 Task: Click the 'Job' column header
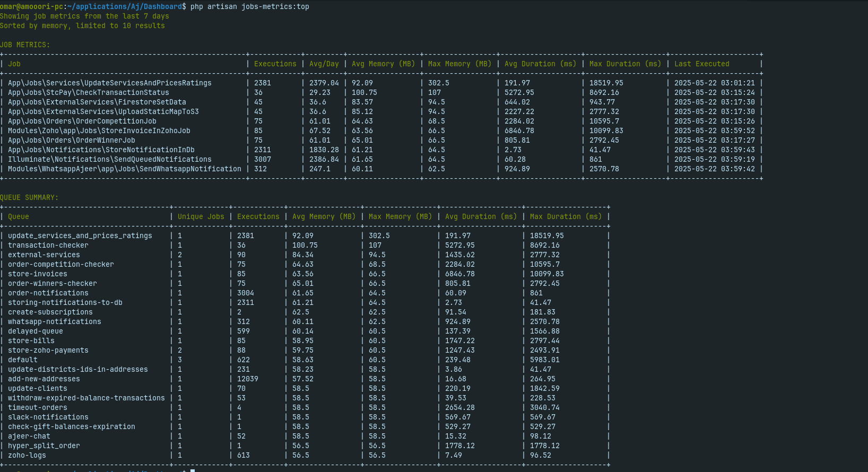click(14, 64)
